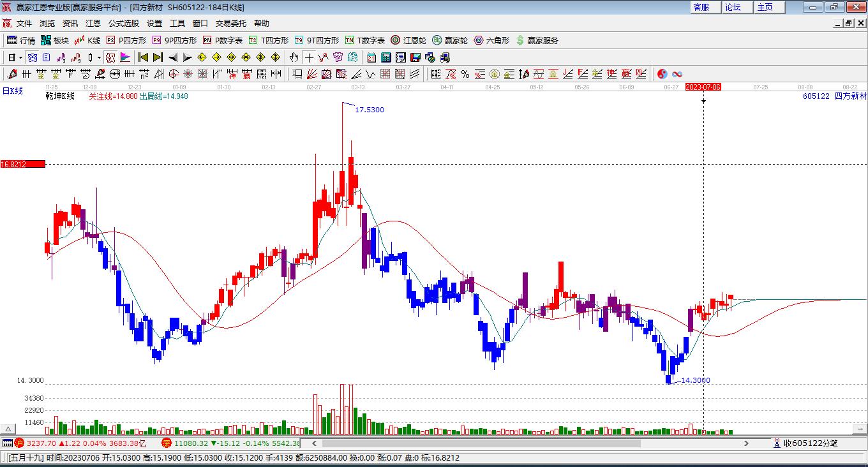This screenshot has width=868, height=467.
Task: Click the Shenzhen index 11080.32 status
Action: tap(230, 443)
